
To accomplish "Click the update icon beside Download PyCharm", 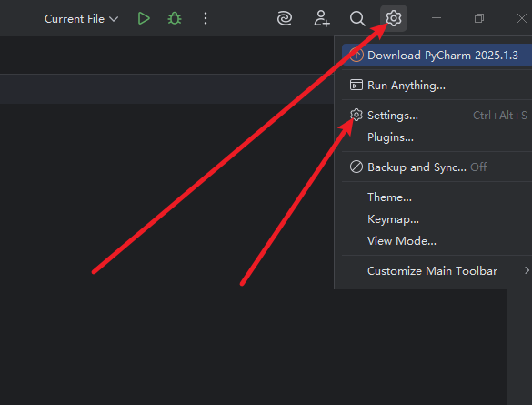I will pos(356,55).
